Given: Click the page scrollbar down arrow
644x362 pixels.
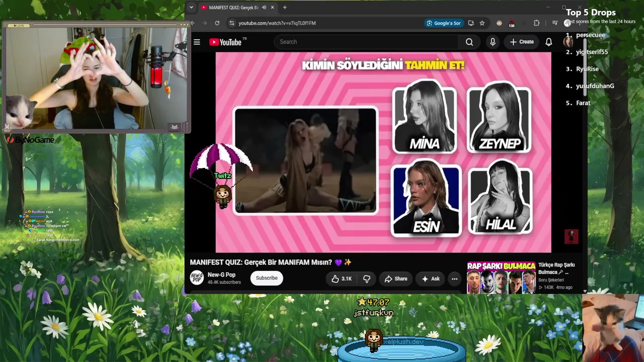Looking at the screenshot, I should click(585, 291).
